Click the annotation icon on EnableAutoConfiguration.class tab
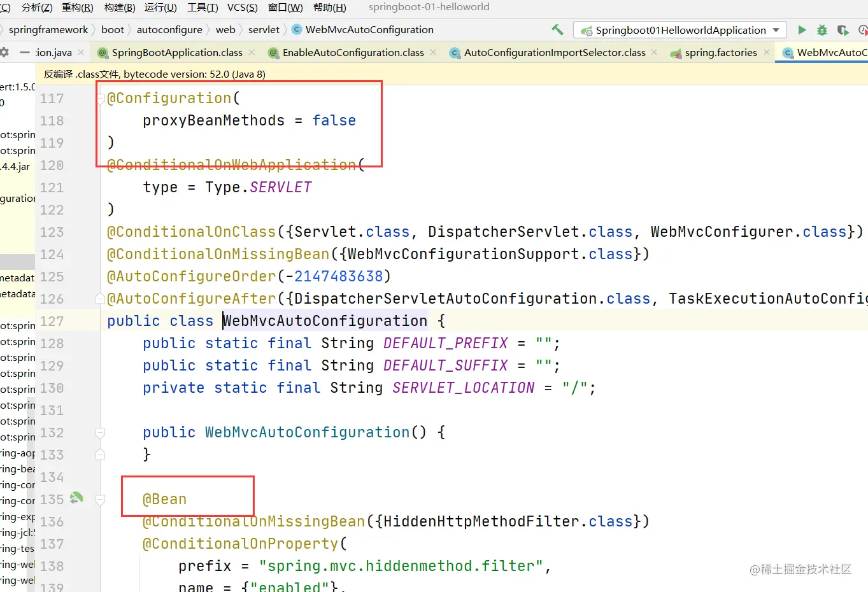 [x=273, y=53]
